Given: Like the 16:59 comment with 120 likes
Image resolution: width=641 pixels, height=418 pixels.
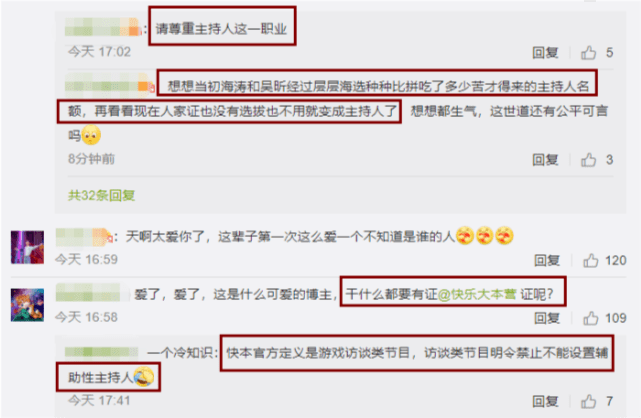Looking at the screenshot, I should [591, 260].
